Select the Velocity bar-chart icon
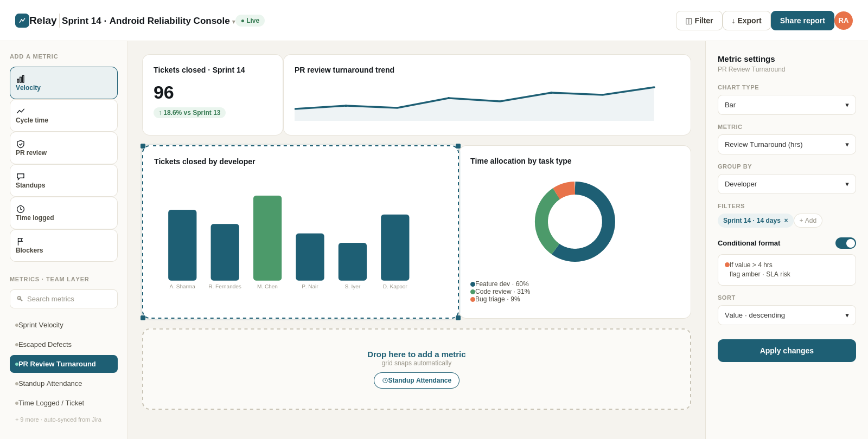This screenshot has width=868, height=439. (21, 79)
